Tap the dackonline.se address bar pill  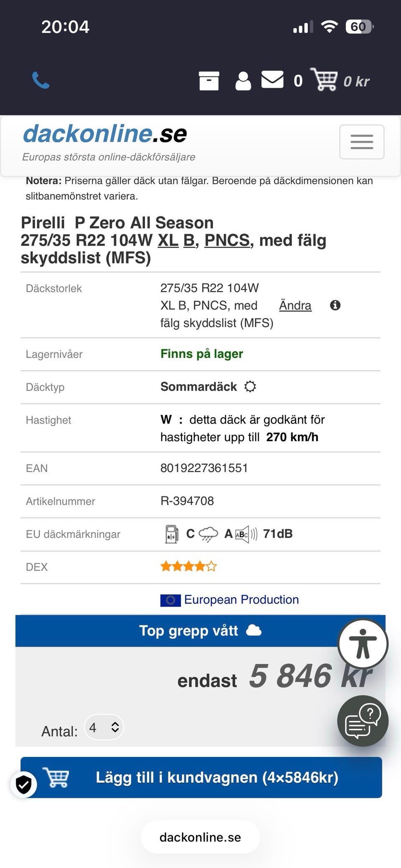pyautogui.click(x=200, y=837)
